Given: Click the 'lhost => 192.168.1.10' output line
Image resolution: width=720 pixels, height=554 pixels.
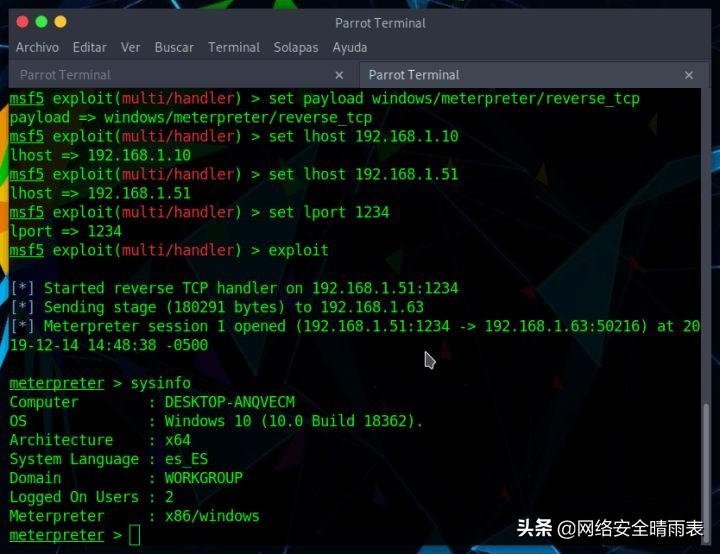Looking at the screenshot, I should click(100, 155).
